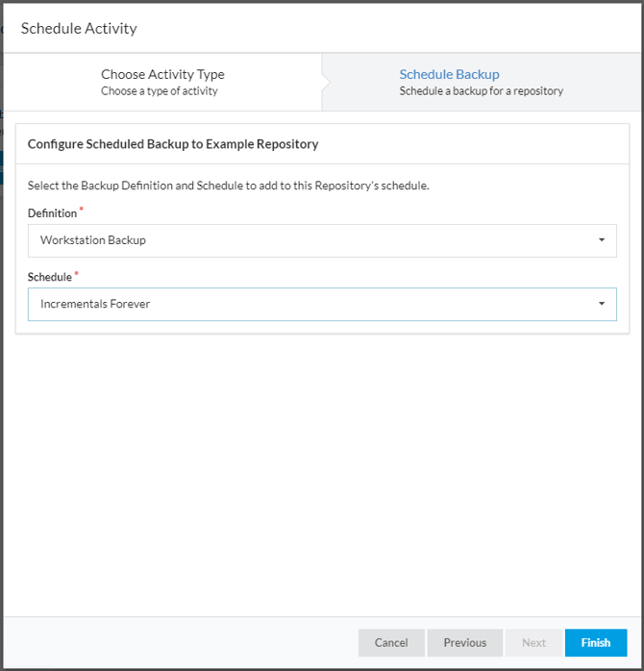Screen dimensions: 644x671
Task: Click the red asterisk beside Definition
Action: [82, 210]
